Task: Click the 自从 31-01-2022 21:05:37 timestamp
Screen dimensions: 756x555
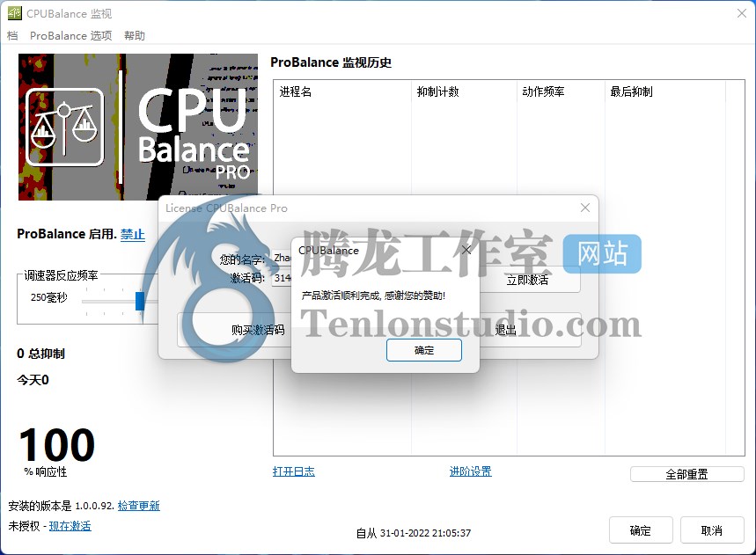Action: [x=413, y=533]
